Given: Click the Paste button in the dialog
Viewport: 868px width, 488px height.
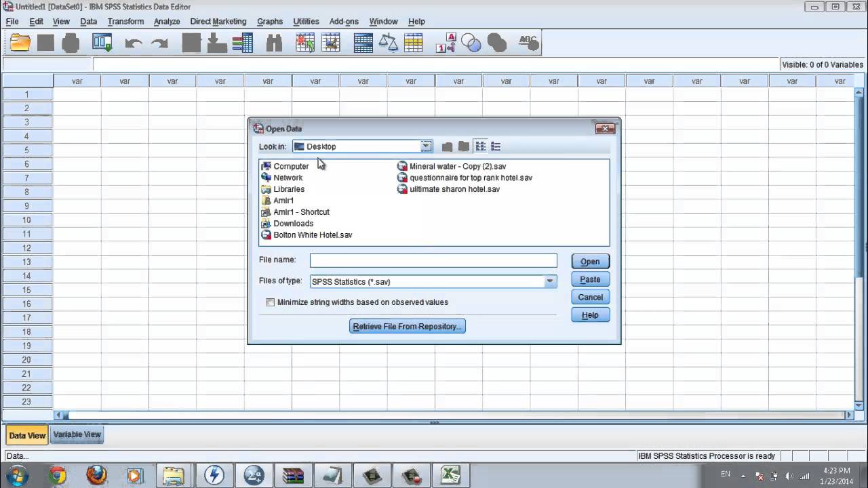Looking at the screenshot, I should click(x=590, y=279).
